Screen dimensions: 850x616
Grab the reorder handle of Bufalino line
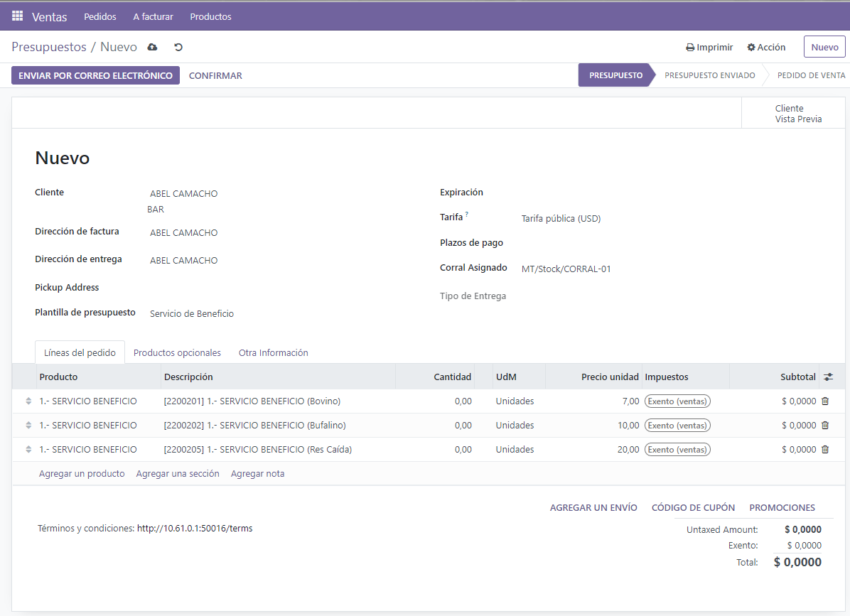(x=28, y=426)
